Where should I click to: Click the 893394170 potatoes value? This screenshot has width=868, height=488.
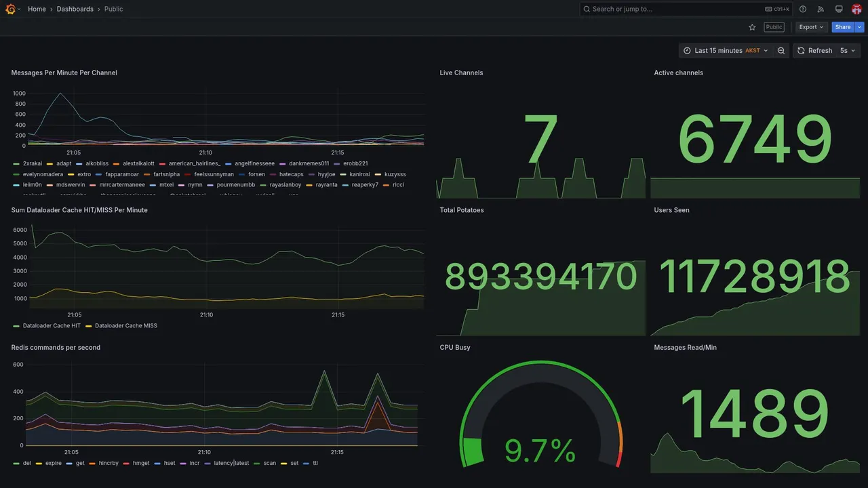pyautogui.click(x=540, y=277)
